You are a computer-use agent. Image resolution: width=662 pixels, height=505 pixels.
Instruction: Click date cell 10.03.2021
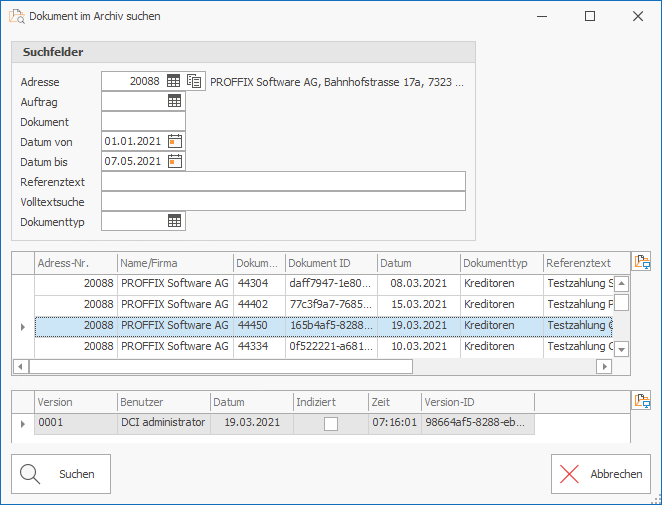click(418, 347)
